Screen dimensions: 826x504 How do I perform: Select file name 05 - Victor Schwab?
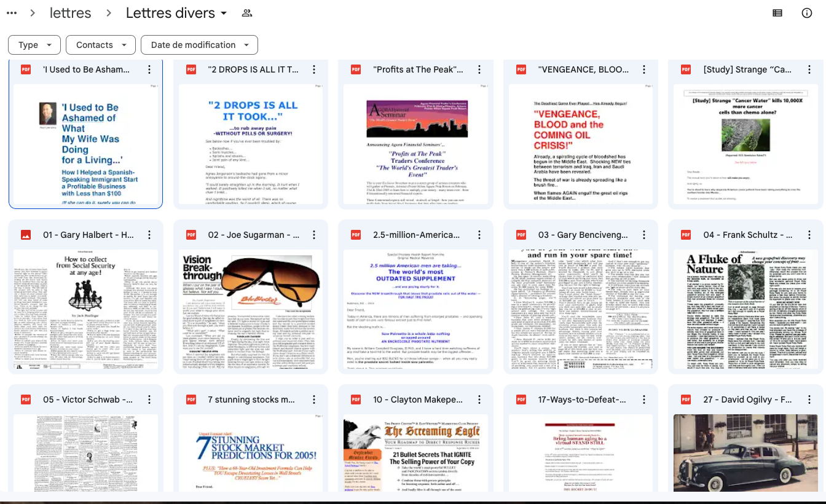point(88,400)
